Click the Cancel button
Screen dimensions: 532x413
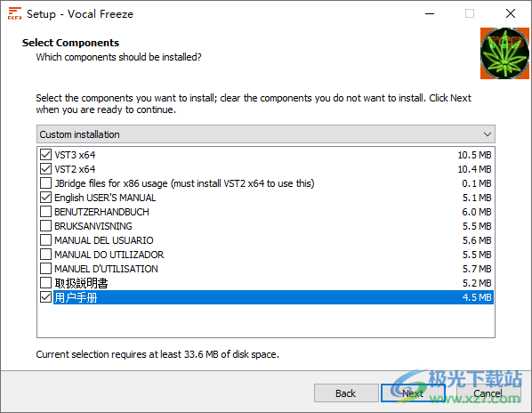coord(488,393)
